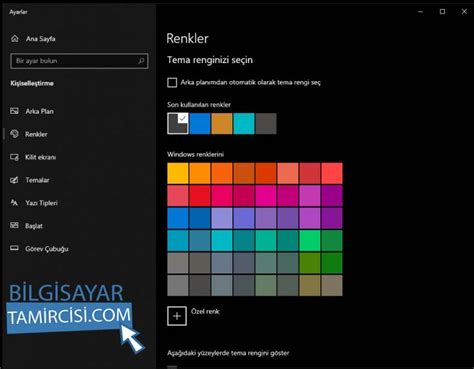Choose darker navy blue swatch in third row
The width and height of the screenshot is (474, 369).
click(x=200, y=218)
